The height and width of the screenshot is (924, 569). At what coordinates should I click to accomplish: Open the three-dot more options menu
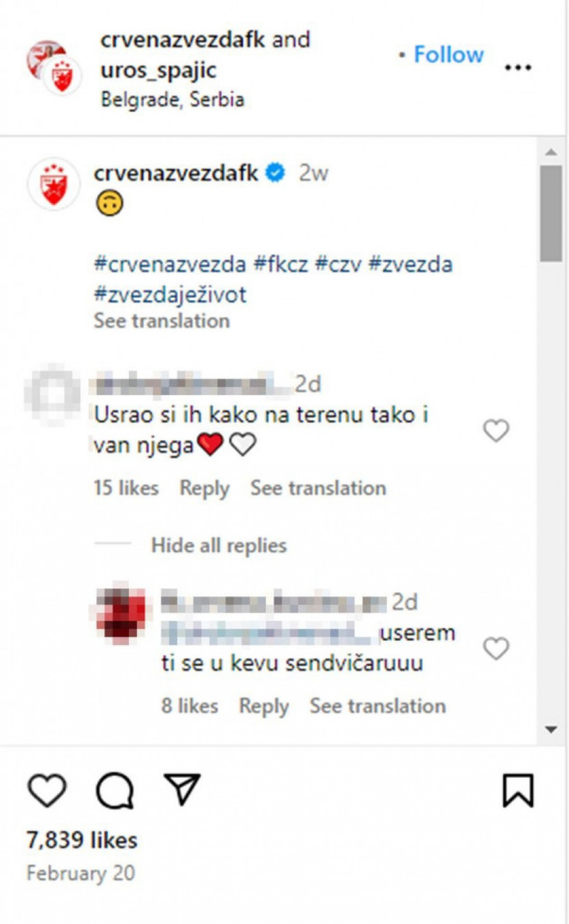click(x=518, y=68)
